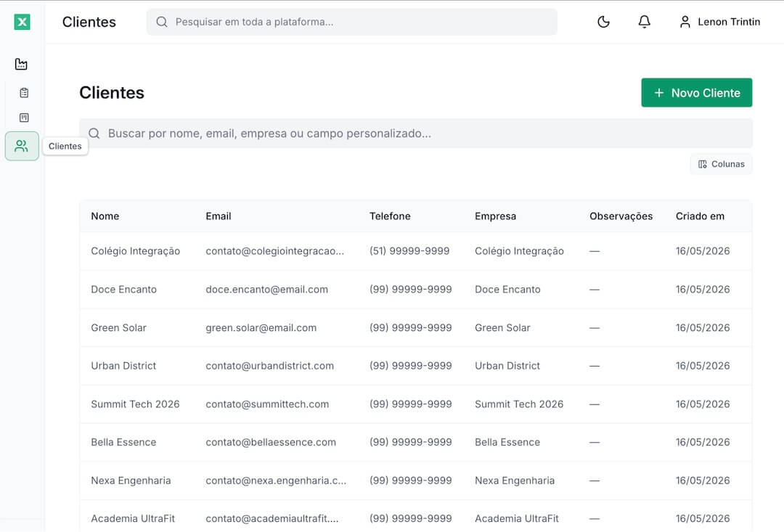Screen dimensions: 784x532
Task: Click the Clientes tooltip label
Action: (x=65, y=146)
